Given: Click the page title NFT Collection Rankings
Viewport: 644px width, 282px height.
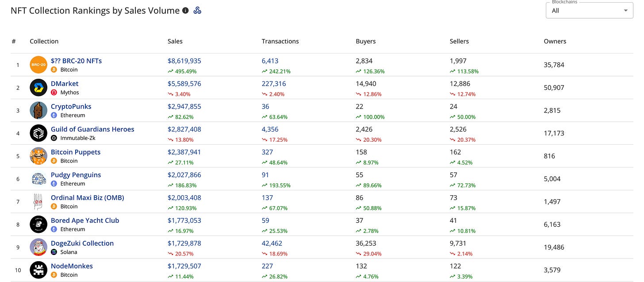Looking at the screenshot, I should pos(95,11).
